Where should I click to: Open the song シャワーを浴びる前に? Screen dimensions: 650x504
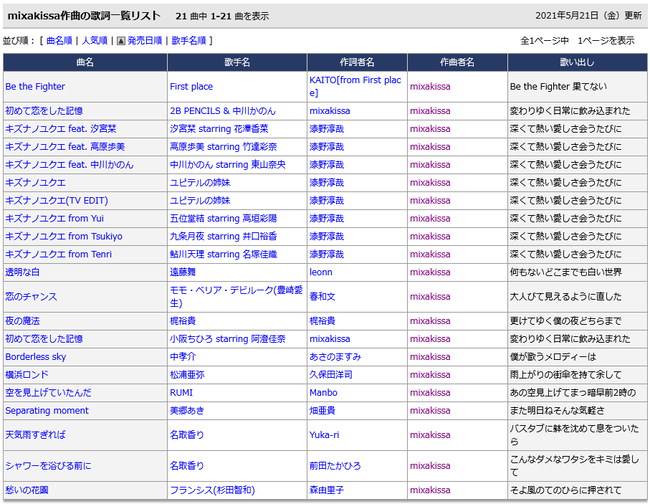48,466
